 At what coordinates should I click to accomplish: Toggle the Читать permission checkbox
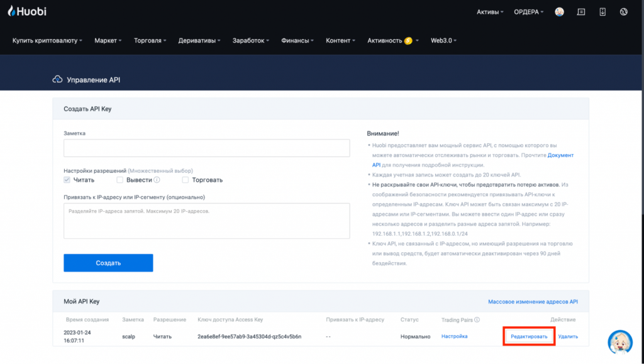point(67,180)
